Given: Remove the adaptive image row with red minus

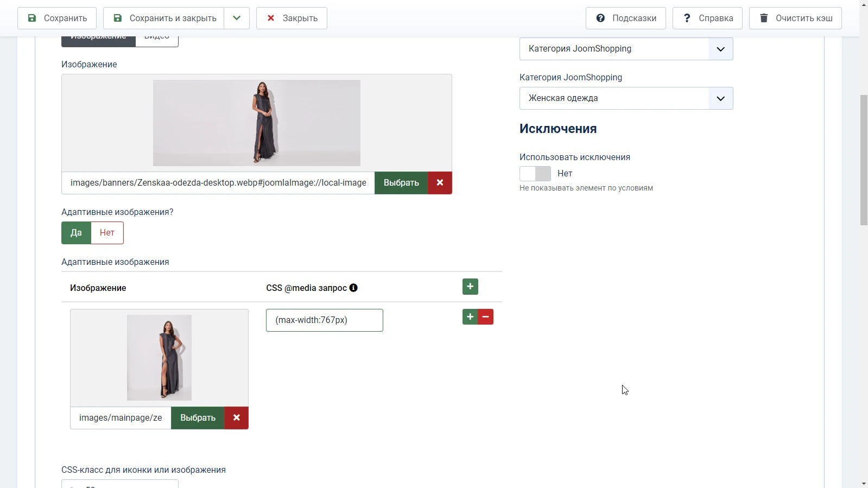Looking at the screenshot, I should (486, 317).
